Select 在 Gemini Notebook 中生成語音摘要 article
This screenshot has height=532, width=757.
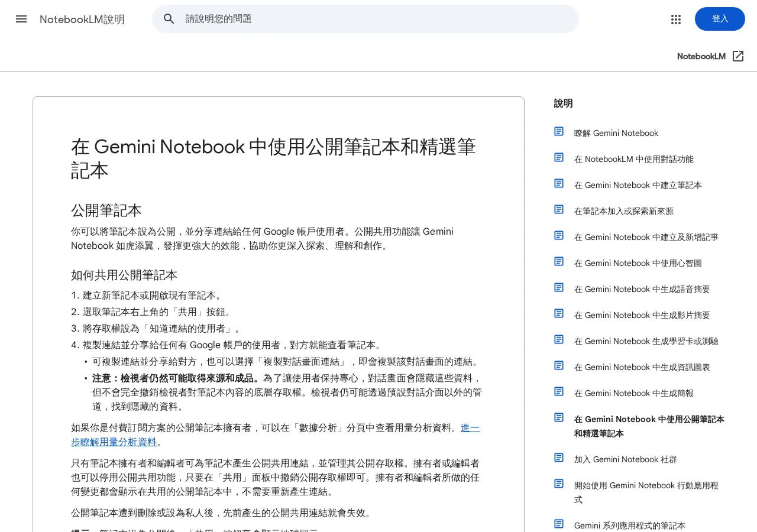[x=642, y=289]
